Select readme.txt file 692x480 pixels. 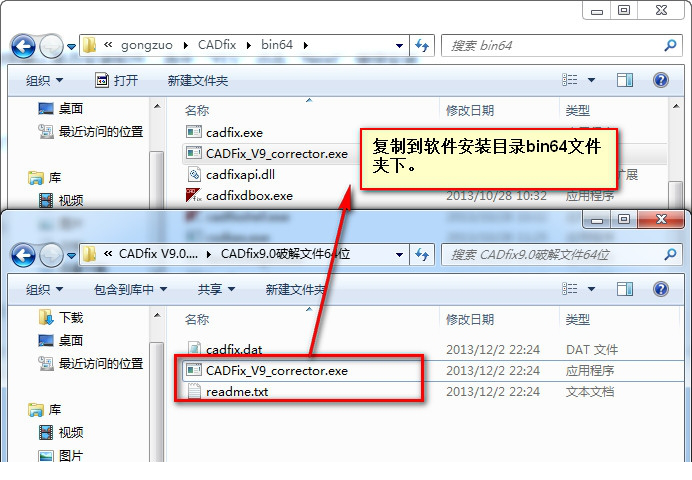228,392
